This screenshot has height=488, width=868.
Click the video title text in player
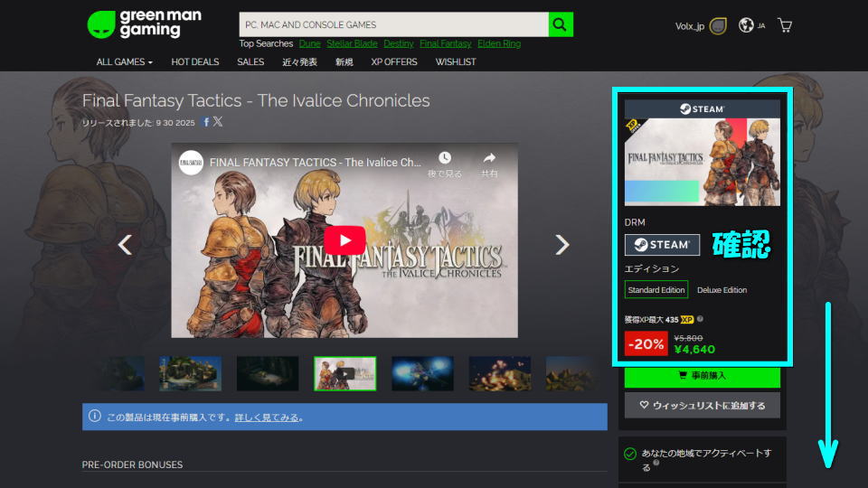tap(315, 163)
